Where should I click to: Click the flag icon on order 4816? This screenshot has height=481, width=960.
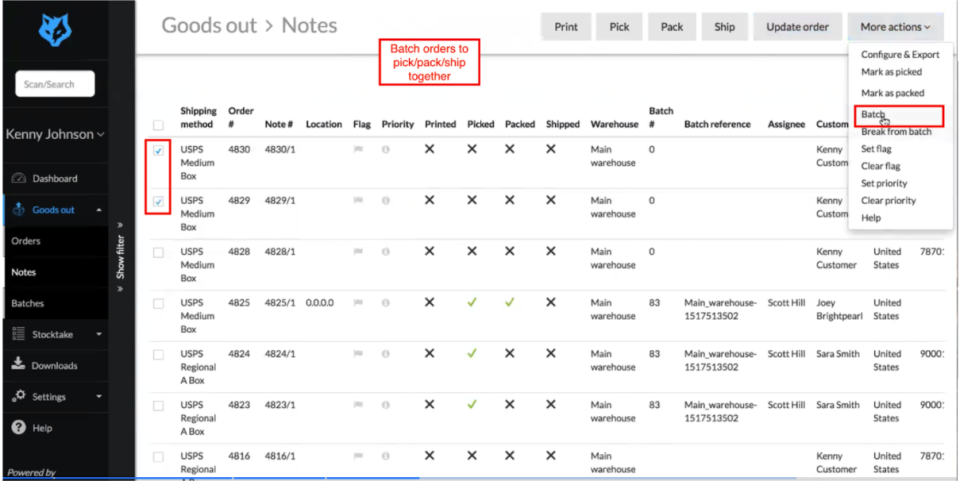tap(358, 456)
